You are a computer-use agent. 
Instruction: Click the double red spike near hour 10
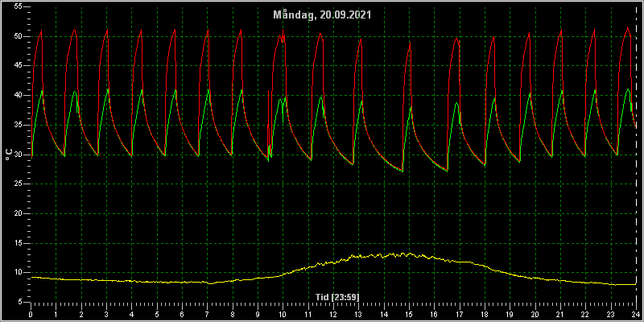point(282,37)
